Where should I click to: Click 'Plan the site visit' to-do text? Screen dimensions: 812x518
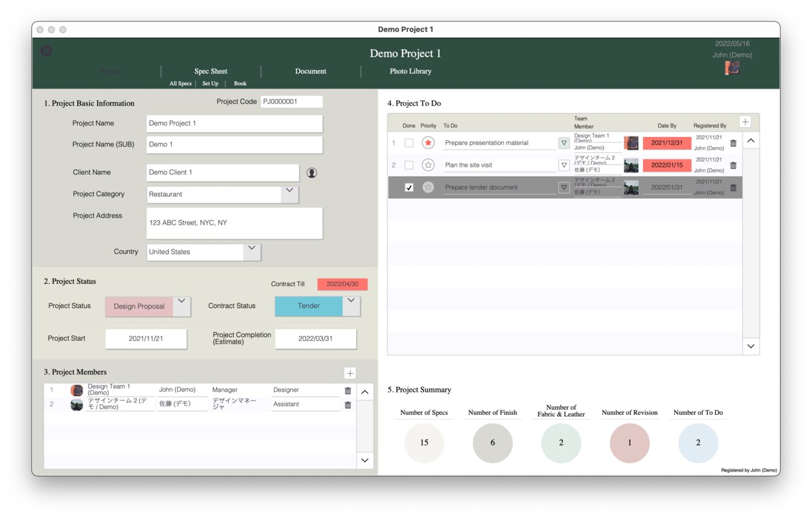469,165
